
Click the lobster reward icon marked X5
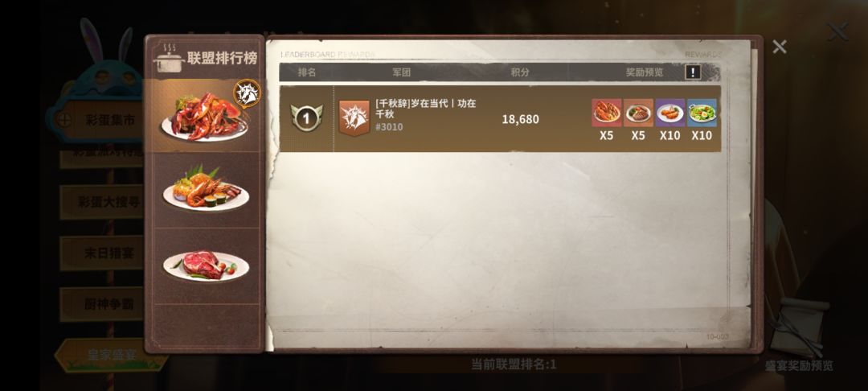(x=606, y=113)
